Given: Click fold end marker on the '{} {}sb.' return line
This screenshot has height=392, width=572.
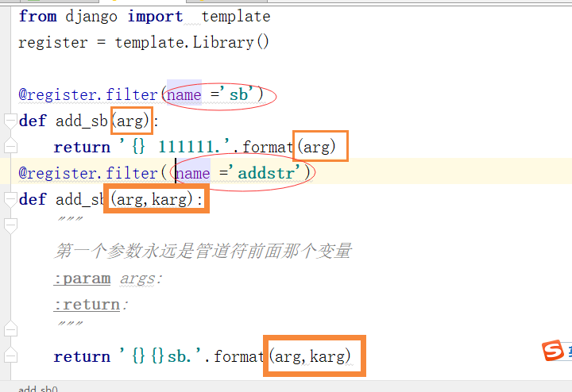Looking at the screenshot, I should [10, 355].
